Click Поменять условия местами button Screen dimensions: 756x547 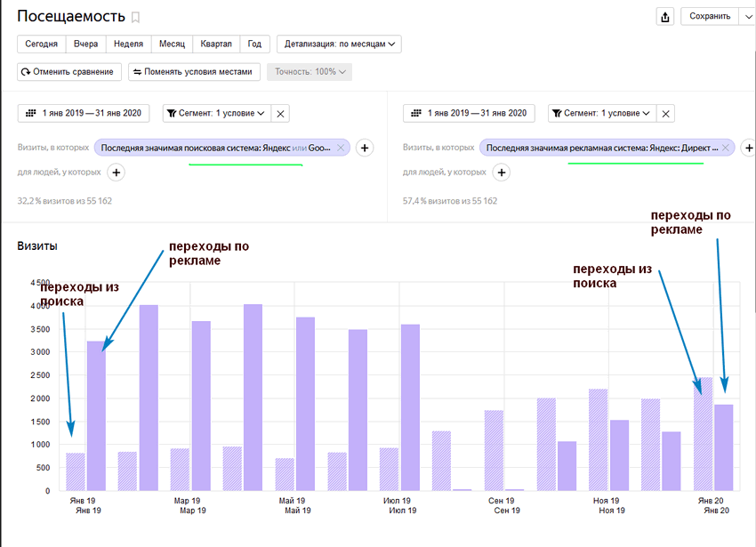point(193,72)
